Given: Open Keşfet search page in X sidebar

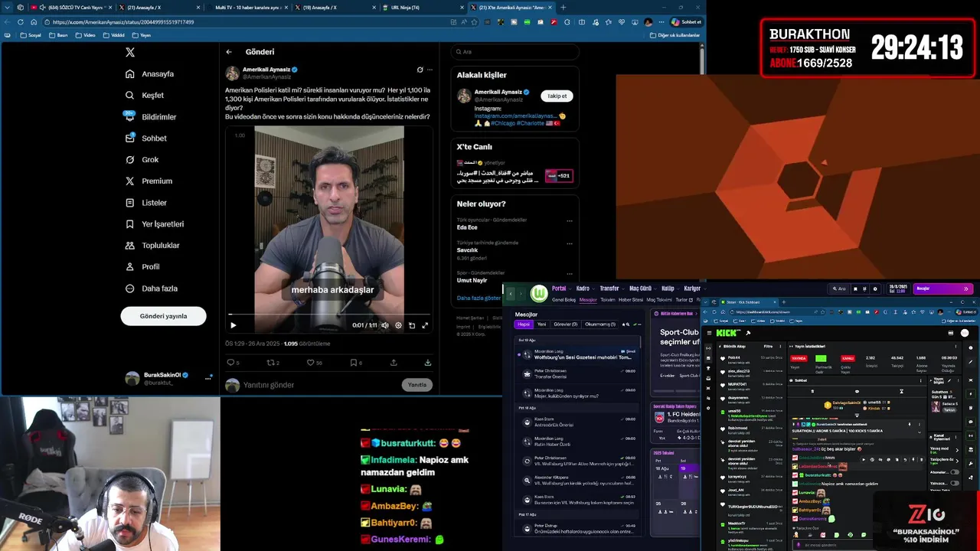Looking at the screenshot, I should (x=145, y=96).
